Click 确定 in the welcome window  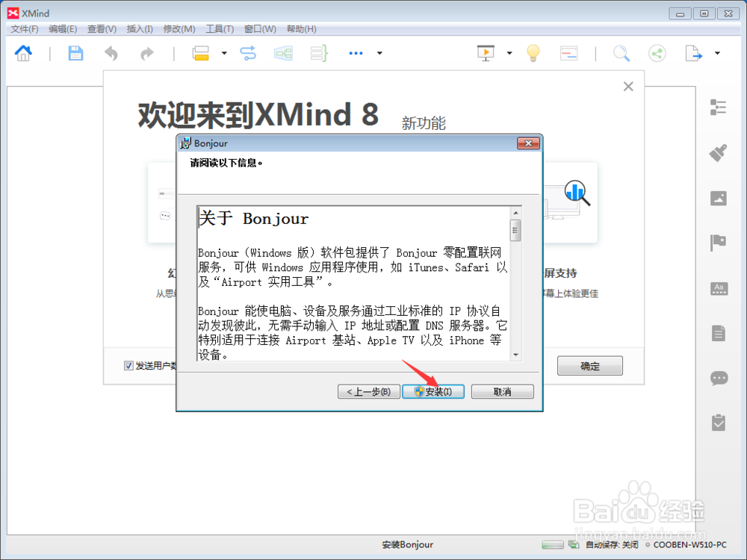tap(590, 366)
